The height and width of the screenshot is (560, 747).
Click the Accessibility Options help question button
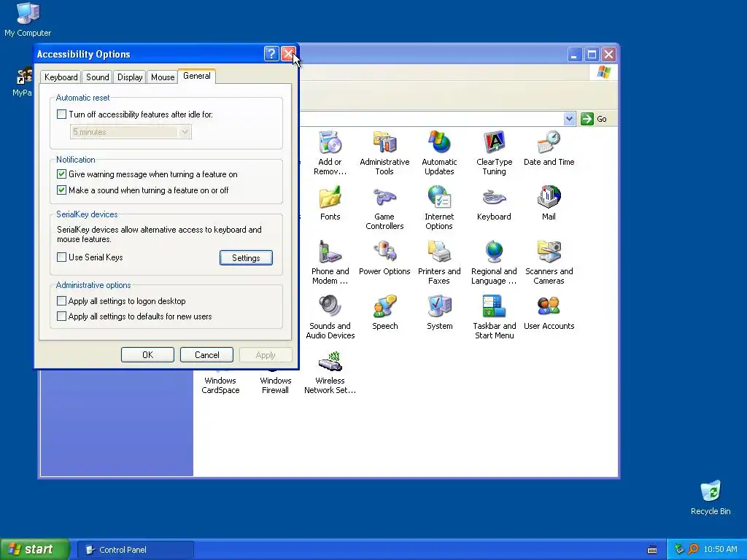point(271,54)
